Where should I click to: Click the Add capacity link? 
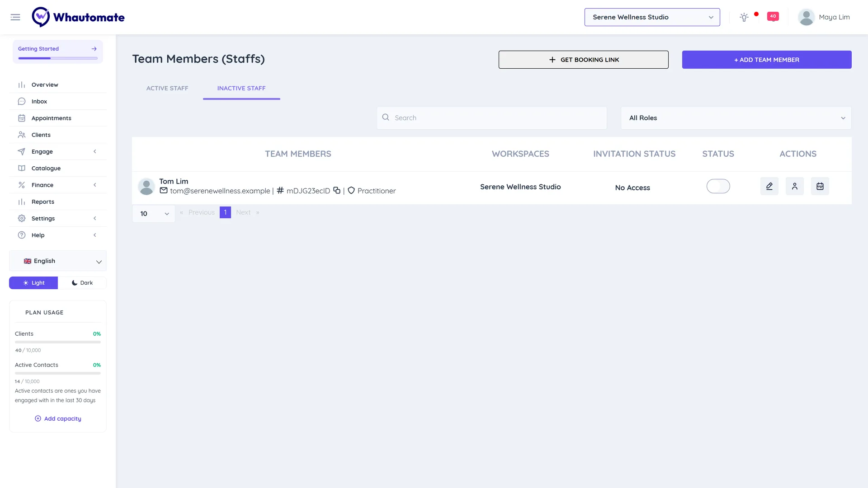[58, 418]
